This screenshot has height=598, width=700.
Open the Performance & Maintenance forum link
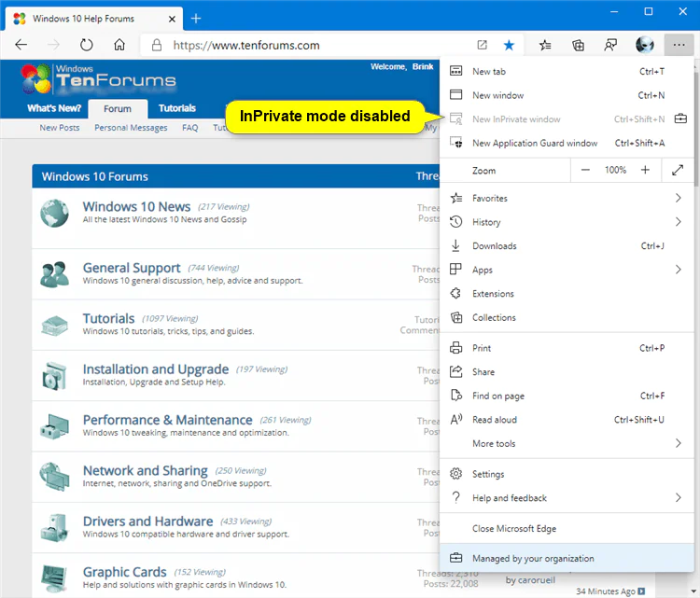(168, 420)
